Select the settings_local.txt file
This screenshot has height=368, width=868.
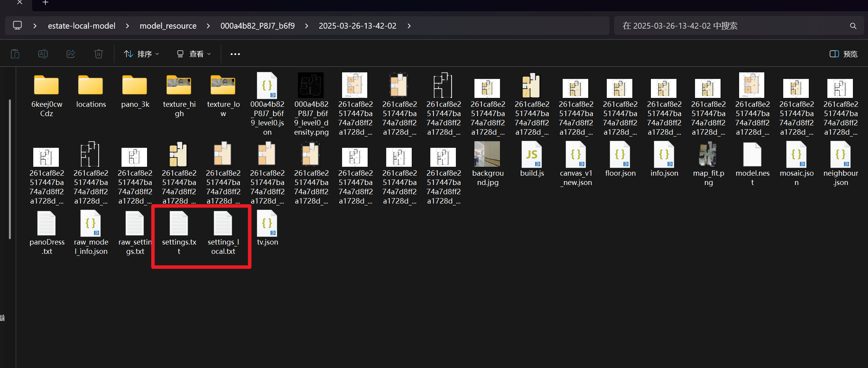click(223, 233)
